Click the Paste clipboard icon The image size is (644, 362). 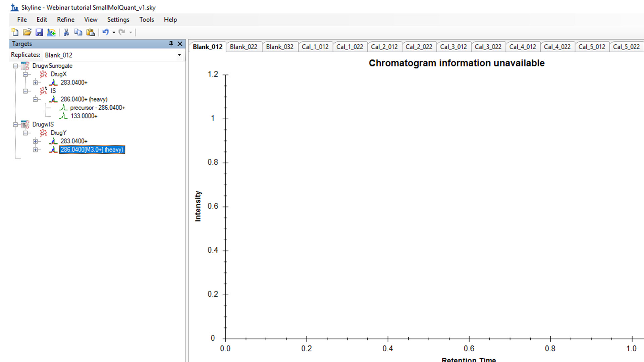[x=91, y=32]
